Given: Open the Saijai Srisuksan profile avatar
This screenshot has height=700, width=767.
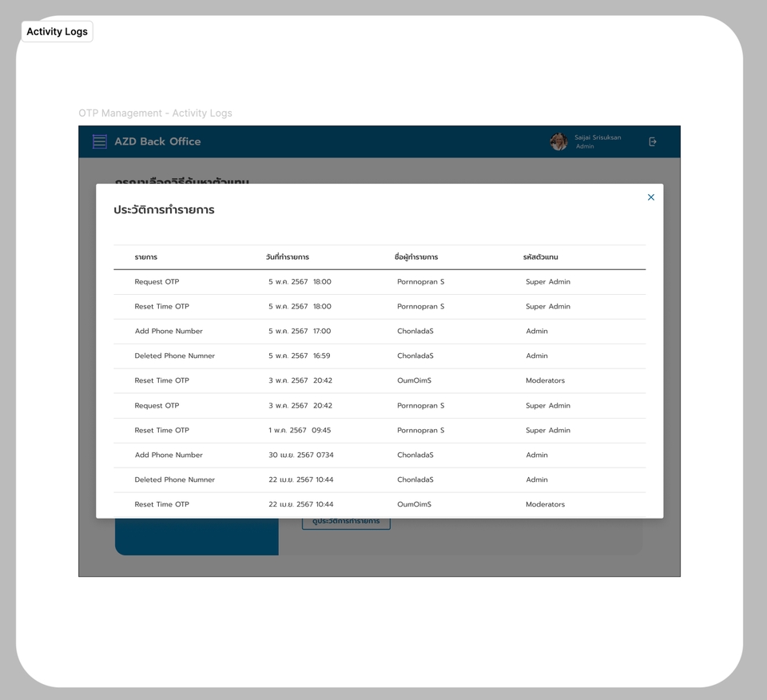Looking at the screenshot, I should (x=558, y=141).
